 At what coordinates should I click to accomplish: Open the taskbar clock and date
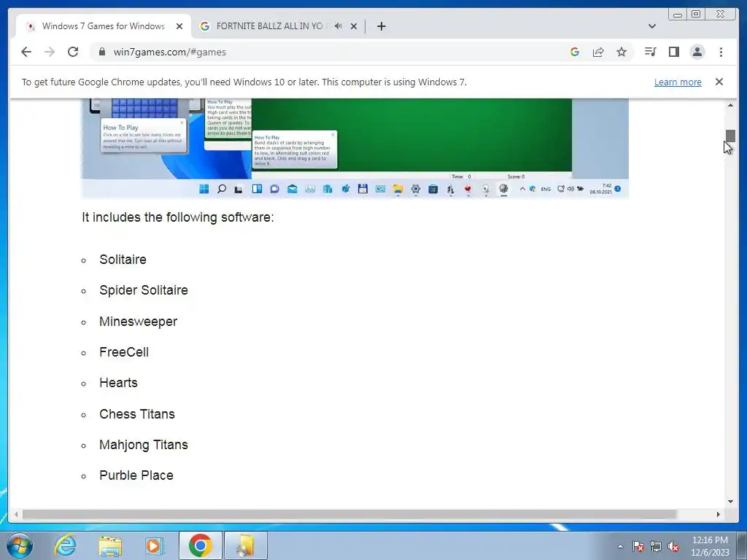click(x=710, y=546)
